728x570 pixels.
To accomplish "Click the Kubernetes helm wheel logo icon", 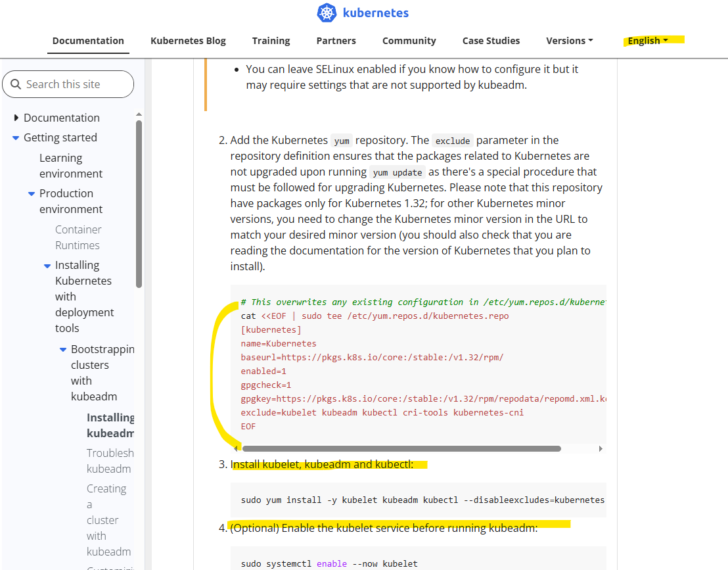I will [x=327, y=12].
